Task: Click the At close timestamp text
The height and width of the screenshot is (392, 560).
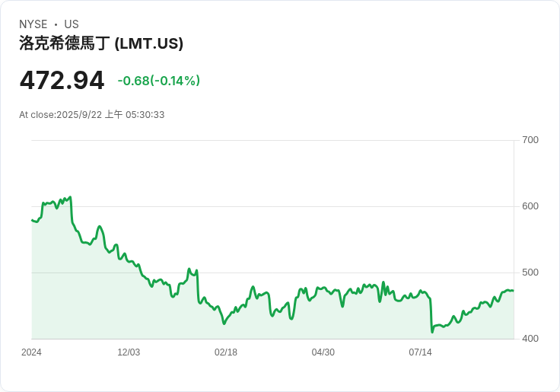Action: [92, 115]
